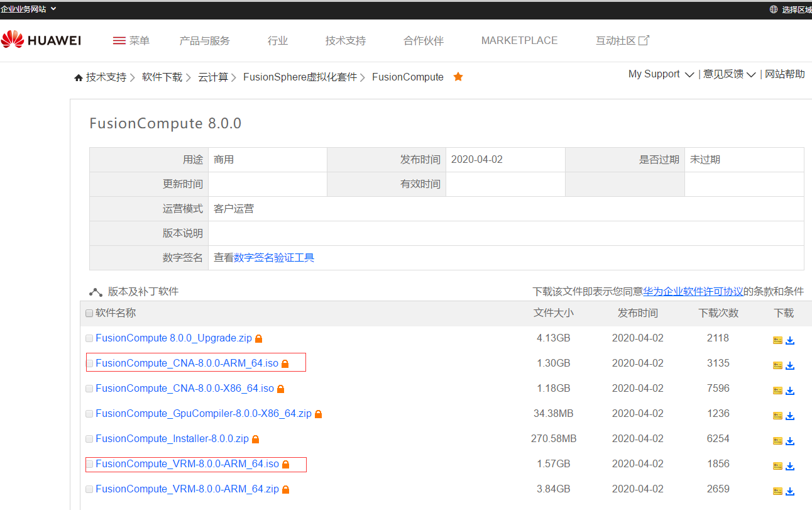Viewport: 812px width, 510px height.
Task: Check the box for FusionCompute_VRM-8.0.0-ARM_64.iso
Action: [89, 464]
